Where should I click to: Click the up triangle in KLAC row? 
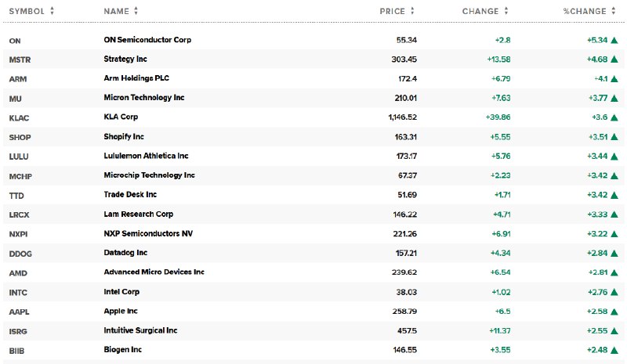point(614,117)
